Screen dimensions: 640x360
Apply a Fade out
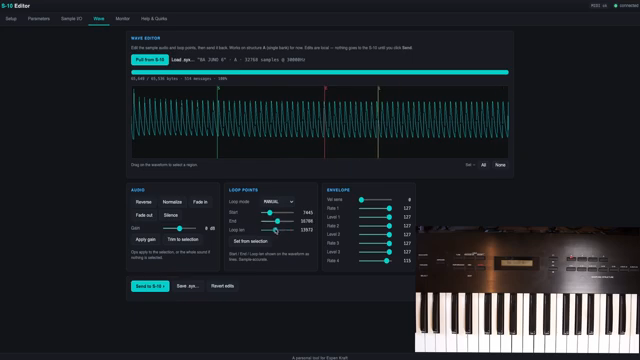(x=144, y=215)
